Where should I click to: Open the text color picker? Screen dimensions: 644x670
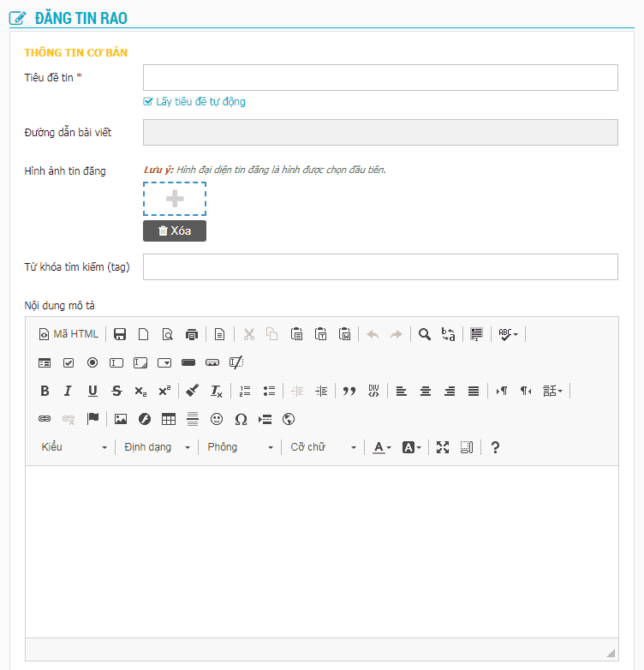[x=381, y=447]
